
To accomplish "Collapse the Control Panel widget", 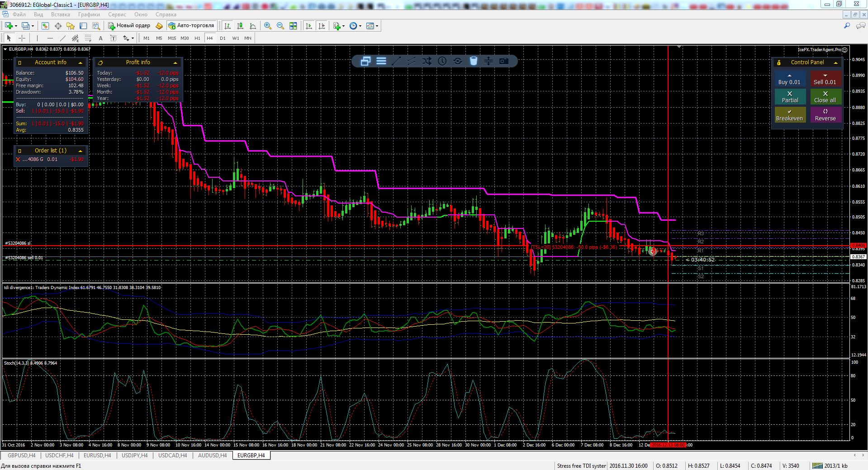I will point(835,62).
